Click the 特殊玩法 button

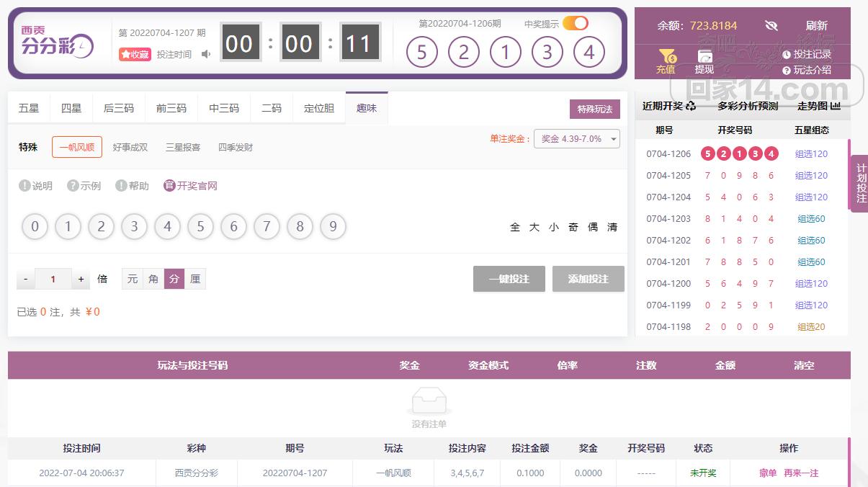595,110
